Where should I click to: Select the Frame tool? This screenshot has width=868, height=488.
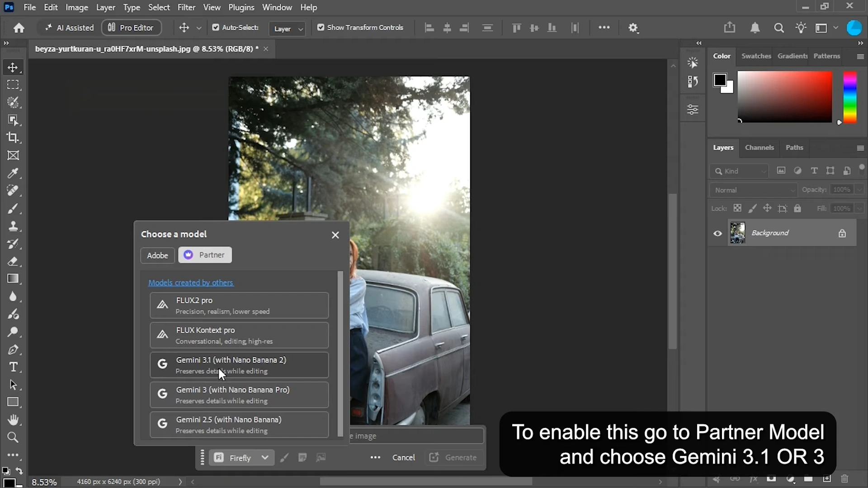[13, 155]
